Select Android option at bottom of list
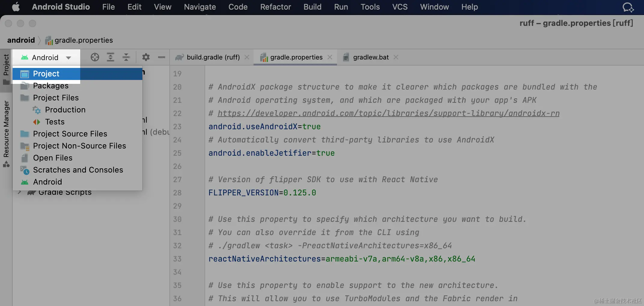Image resolution: width=644 pixels, height=306 pixels. pos(77,182)
